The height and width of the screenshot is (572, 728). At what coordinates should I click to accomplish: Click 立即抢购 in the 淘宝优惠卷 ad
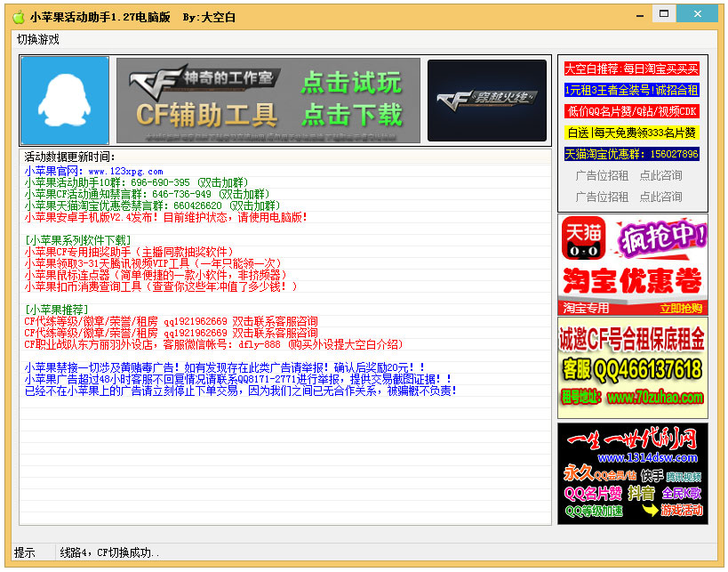pos(683,307)
